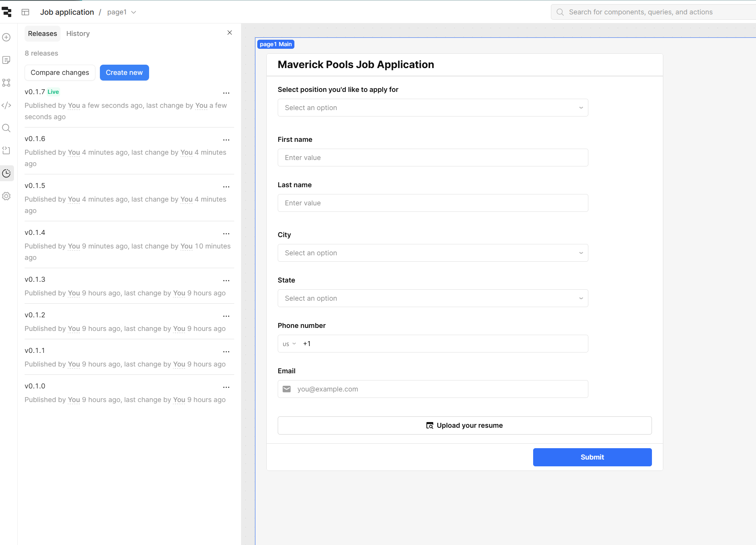Click the Create new release button
The width and height of the screenshot is (756, 545).
click(x=124, y=73)
